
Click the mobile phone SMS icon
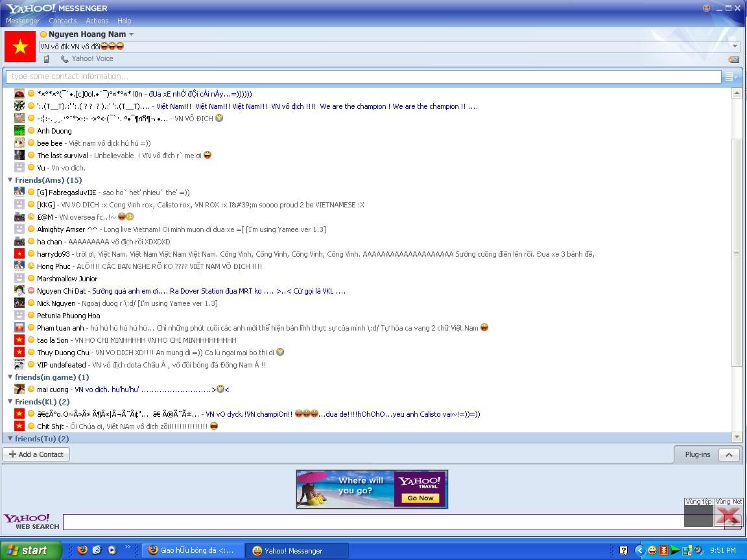[46, 59]
